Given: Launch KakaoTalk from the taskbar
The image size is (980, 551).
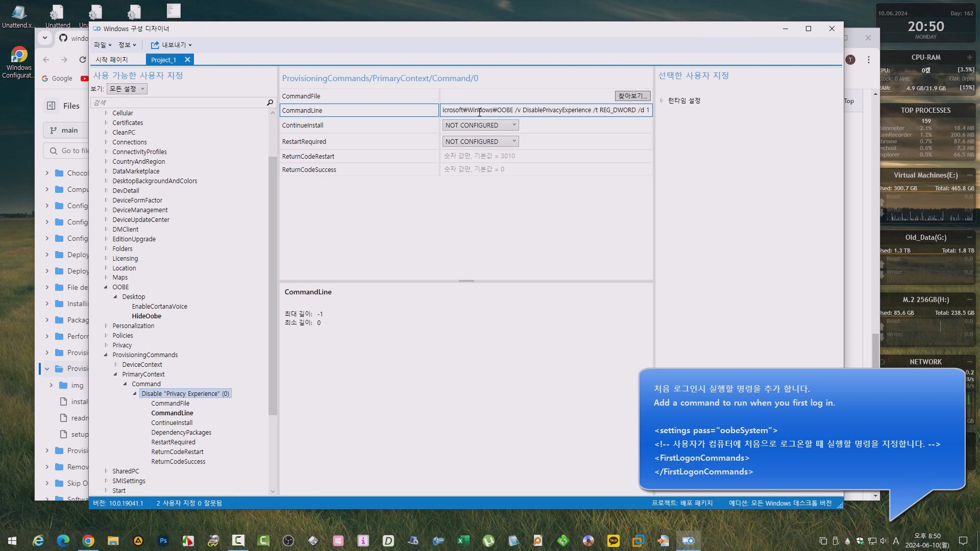Looking at the screenshot, I should [613, 541].
